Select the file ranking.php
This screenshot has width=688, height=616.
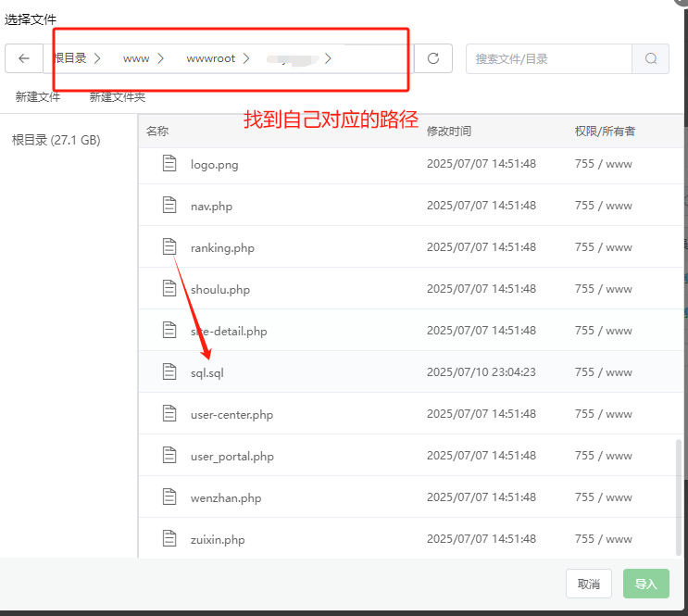point(222,247)
